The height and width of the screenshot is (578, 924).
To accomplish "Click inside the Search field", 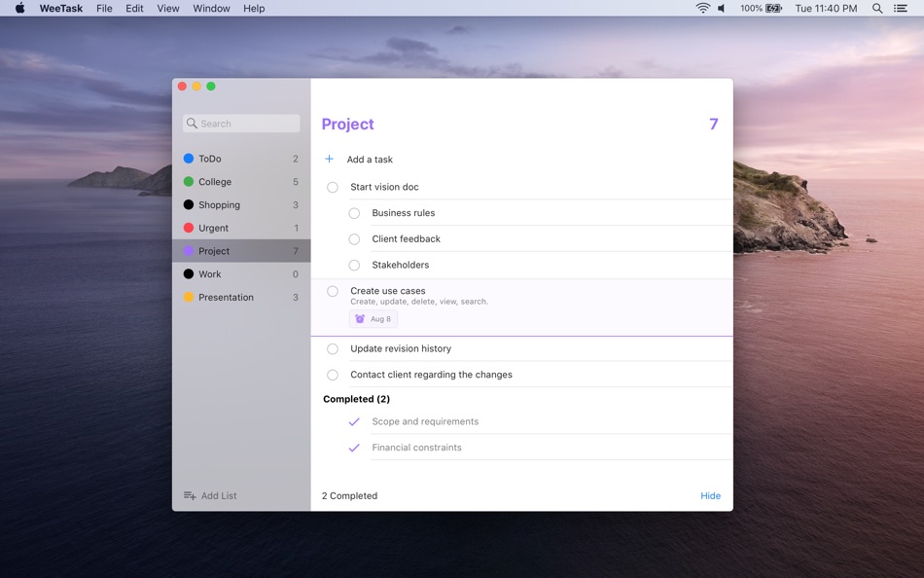I will pyautogui.click(x=241, y=124).
